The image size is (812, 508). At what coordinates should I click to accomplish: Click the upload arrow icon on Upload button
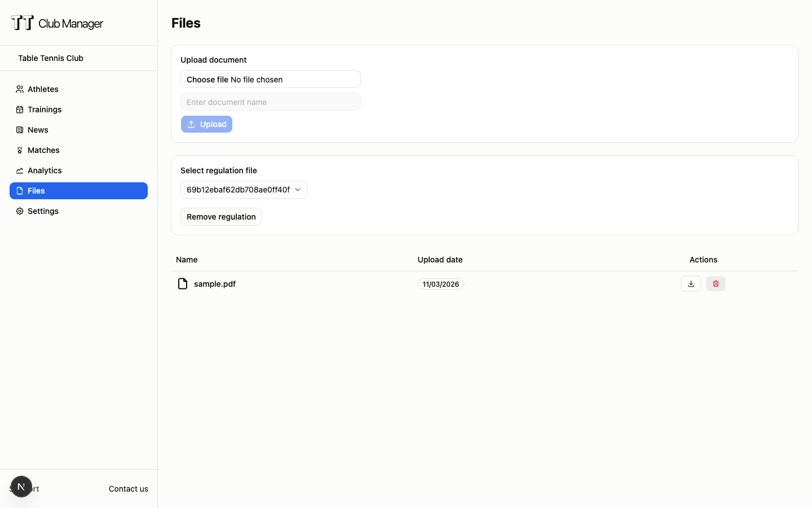click(x=192, y=124)
